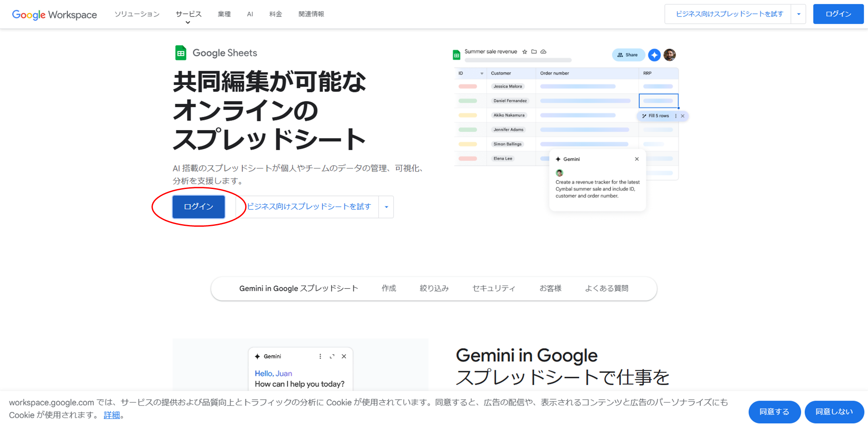Dismiss the Fill 5 rows chip
868x427 pixels.
(683, 116)
